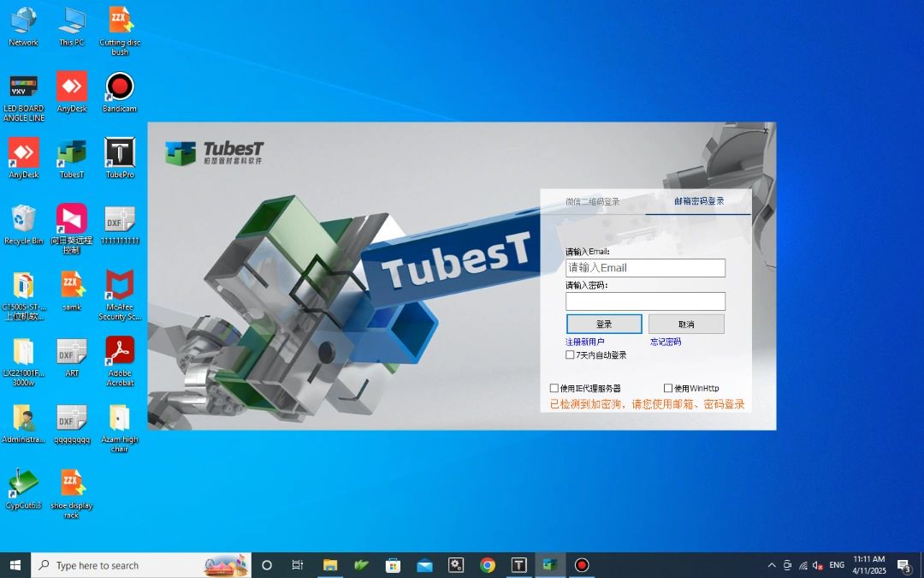Select the 向日葵远程控制 desktop icon
Screen dimensions: 924x578
72,229
